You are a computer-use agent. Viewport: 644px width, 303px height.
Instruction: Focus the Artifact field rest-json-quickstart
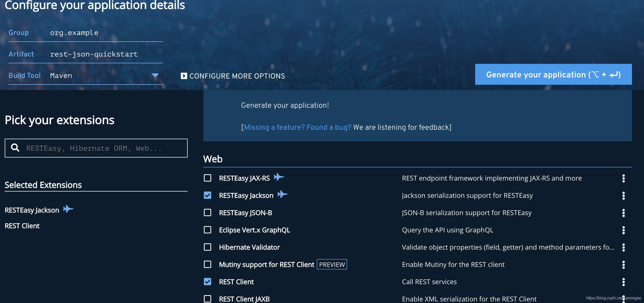coord(106,54)
